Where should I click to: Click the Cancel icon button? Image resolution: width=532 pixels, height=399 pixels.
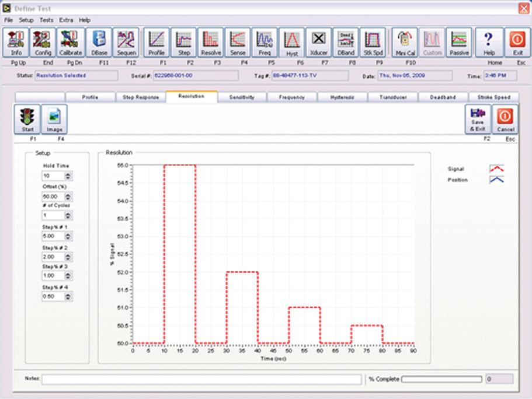point(505,119)
